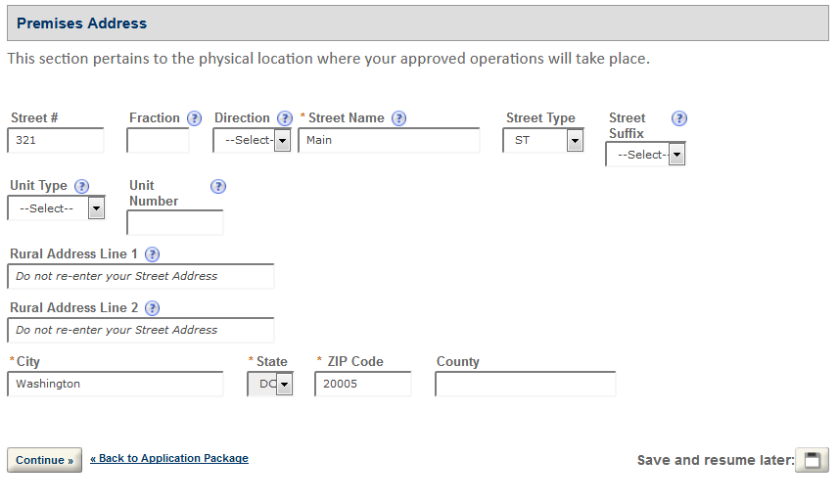Focus the County text field
This screenshot has height=504, width=838.
(525, 385)
